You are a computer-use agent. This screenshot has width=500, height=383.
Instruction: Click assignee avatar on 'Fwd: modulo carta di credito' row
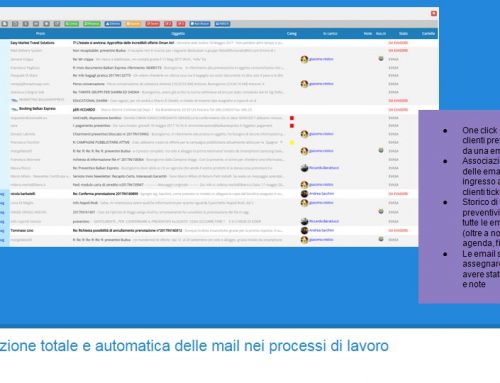pyautogui.click(x=304, y=185)
